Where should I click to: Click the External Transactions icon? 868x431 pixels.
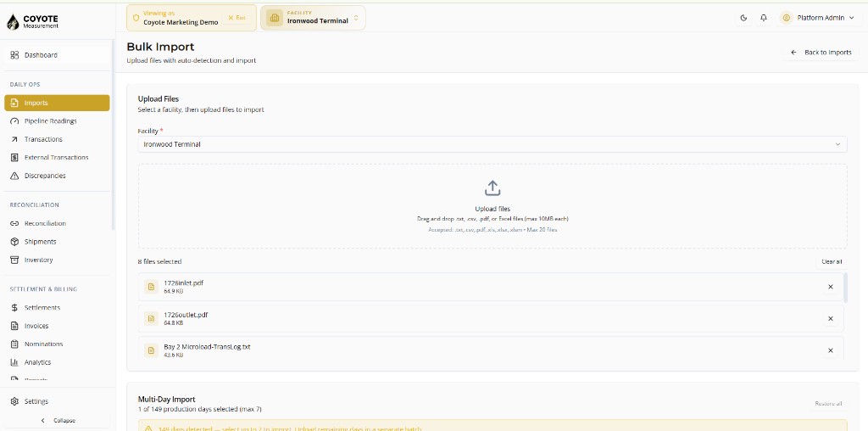(15, 157)
